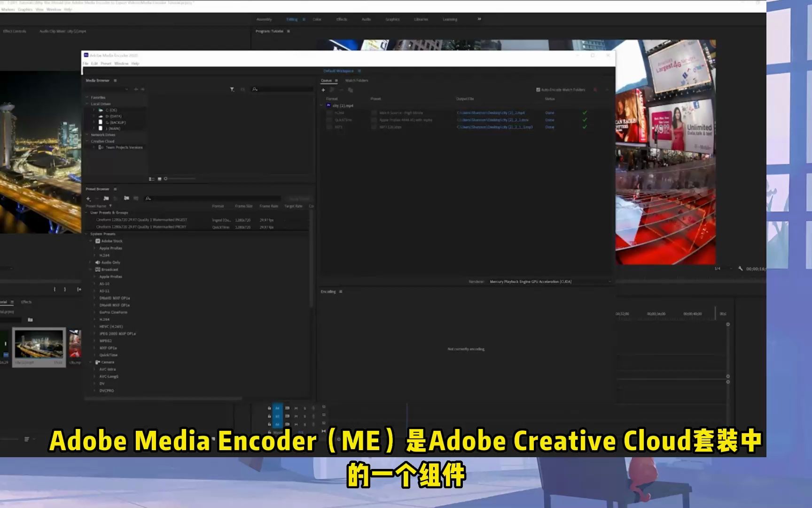Toggle Auto-Encode Watch Folders checkbox
This screenshot has height=508, width=812.
point(538,90)
